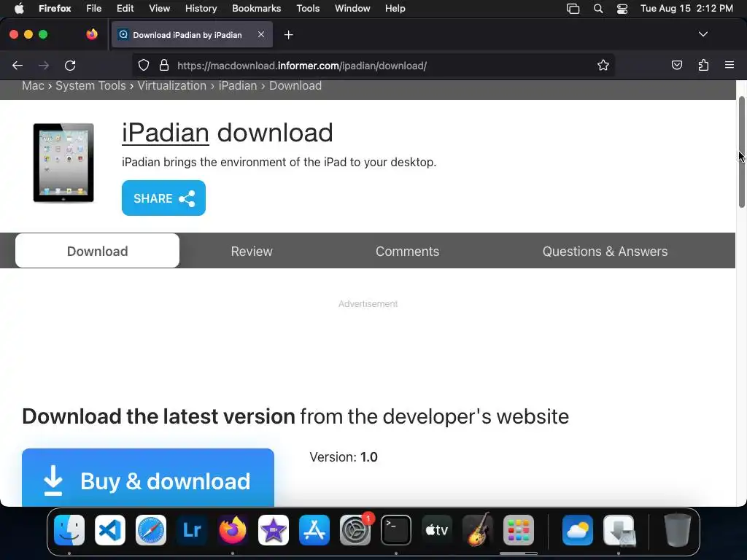The width and height of the screenshot is (747, 560).
Task: Follow the iPadian link in the heading
Action: point(166,133)
